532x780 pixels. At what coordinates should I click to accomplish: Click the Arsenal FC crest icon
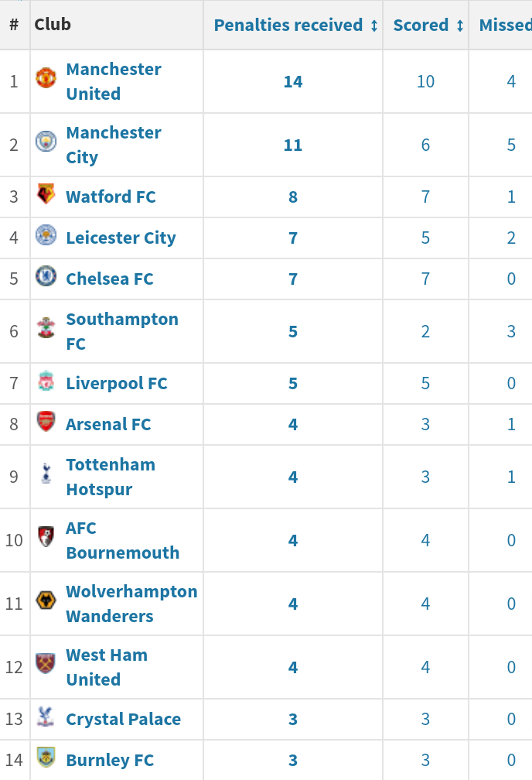click(x=46, y=422)
